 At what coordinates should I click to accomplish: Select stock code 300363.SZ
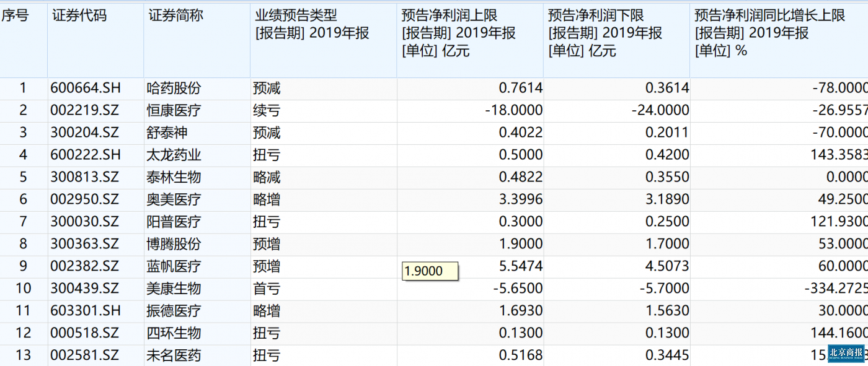coord(84,245)
